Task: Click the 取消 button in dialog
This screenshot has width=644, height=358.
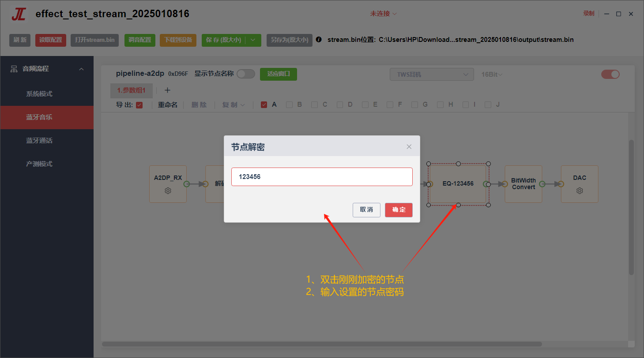Action: point(366,210)
